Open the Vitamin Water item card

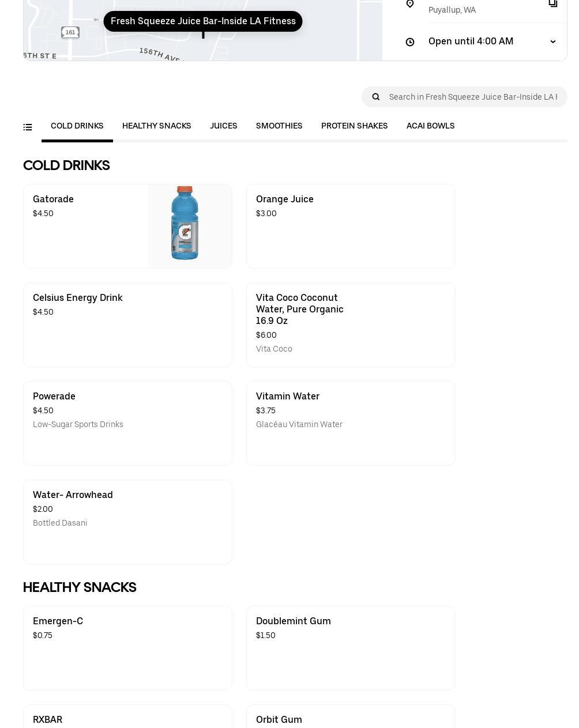351,423
